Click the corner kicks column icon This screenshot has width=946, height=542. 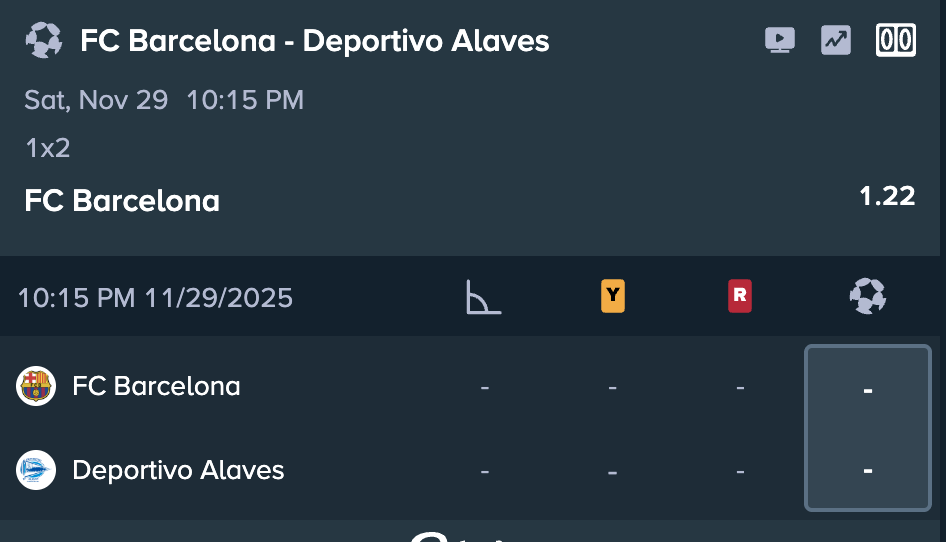click(x=483, y=297)
